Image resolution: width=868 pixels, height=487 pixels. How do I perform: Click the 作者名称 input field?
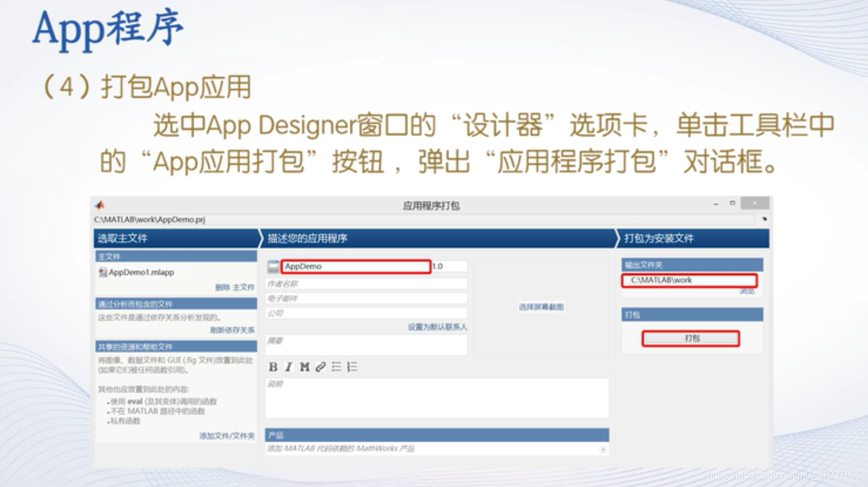(366, 284)
